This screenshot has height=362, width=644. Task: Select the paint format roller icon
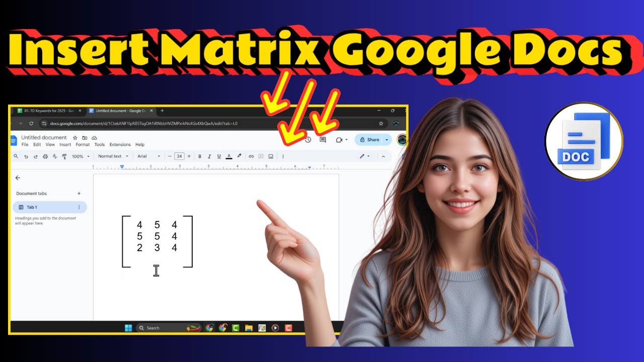[x=64, y=156]
